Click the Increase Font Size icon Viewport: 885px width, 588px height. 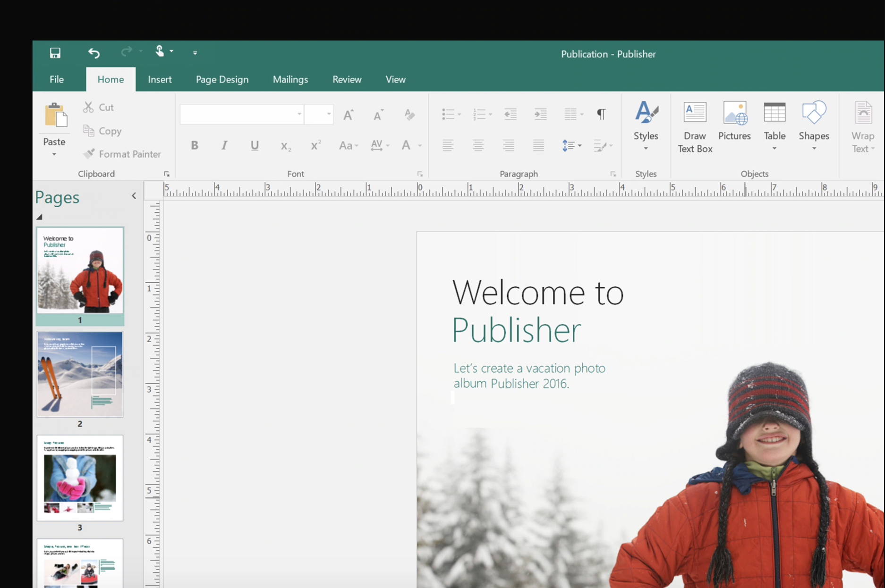point(348,115)
